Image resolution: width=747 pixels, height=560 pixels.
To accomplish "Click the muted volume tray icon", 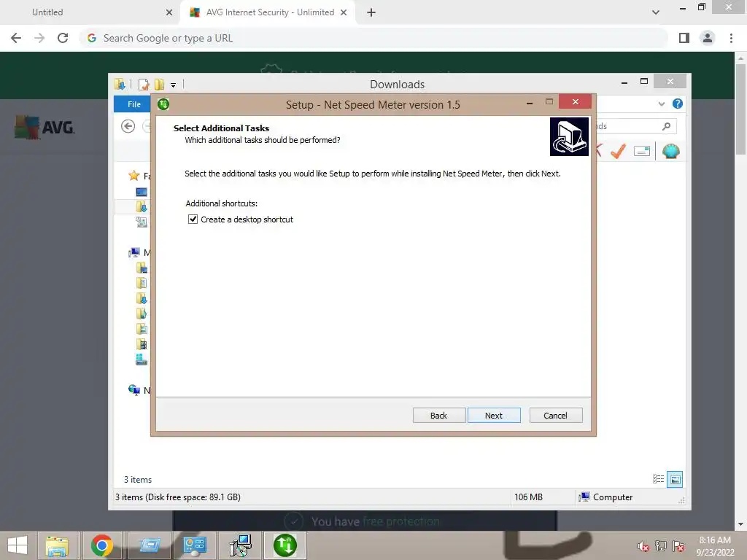I will [643, 546].
